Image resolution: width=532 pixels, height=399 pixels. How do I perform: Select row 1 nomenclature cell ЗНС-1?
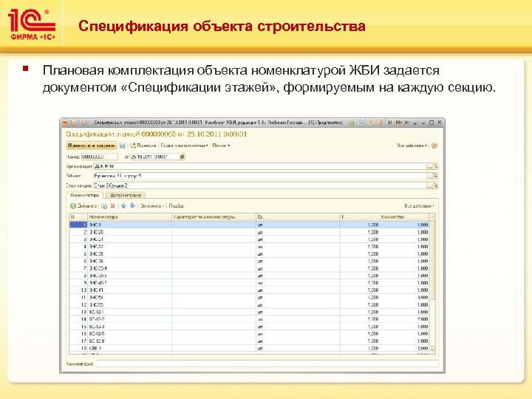(129, 225)
